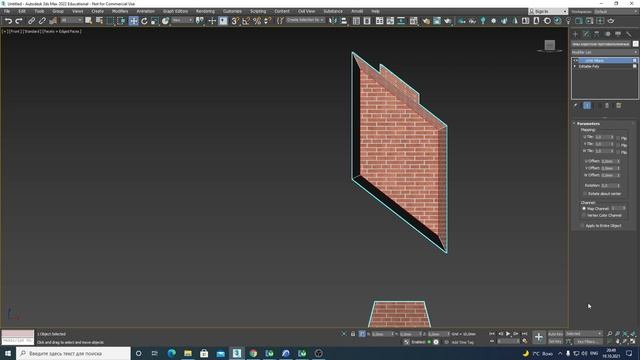Image resolution: width=640 pixels, height=360 pixels.
Task: Switch to the Hierarchy command panel tab
Action: [597, 34]
